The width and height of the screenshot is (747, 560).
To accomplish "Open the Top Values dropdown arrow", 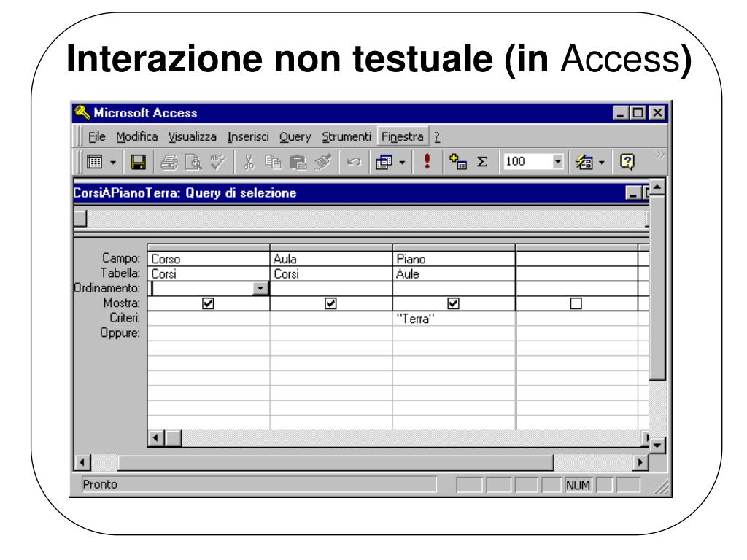I will (558, 161).
